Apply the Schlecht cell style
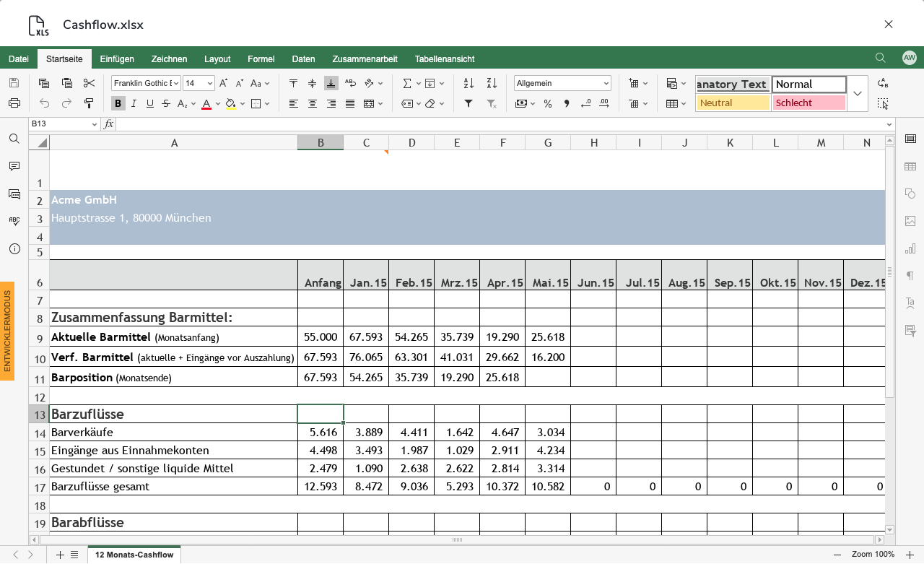The height and width of the screenshot is (564, 924). click(808, 103)
